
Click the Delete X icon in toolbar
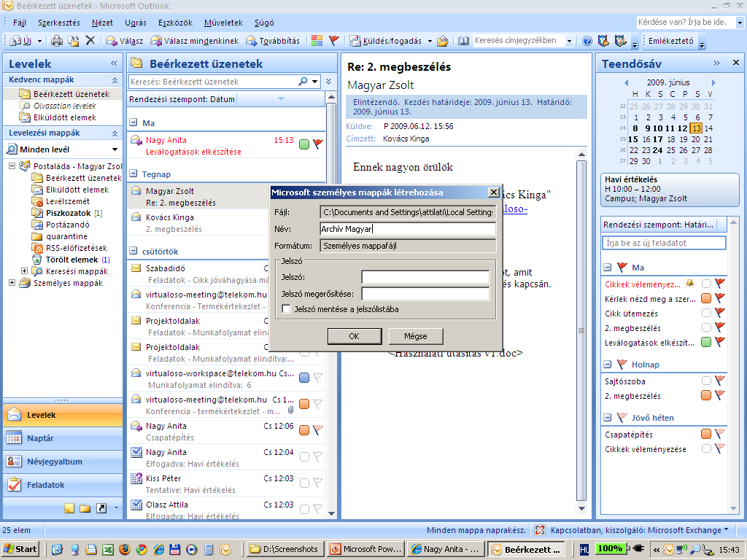point(90,41)
